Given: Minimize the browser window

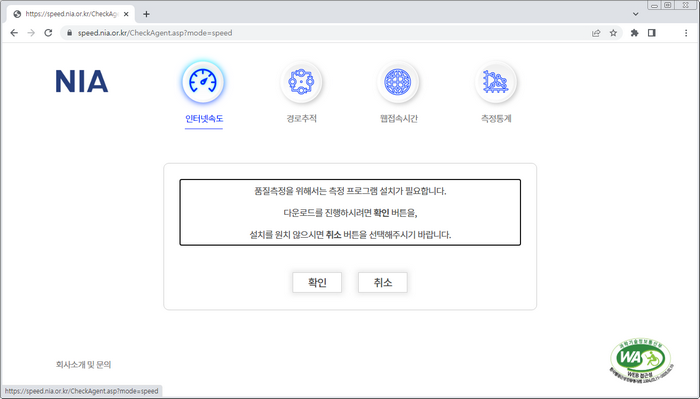Looking at the screenshot, I should pos(654,5).
